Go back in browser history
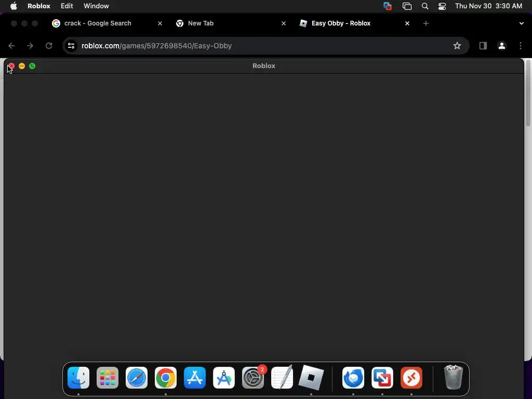532x399 pixels. (11, 46)
